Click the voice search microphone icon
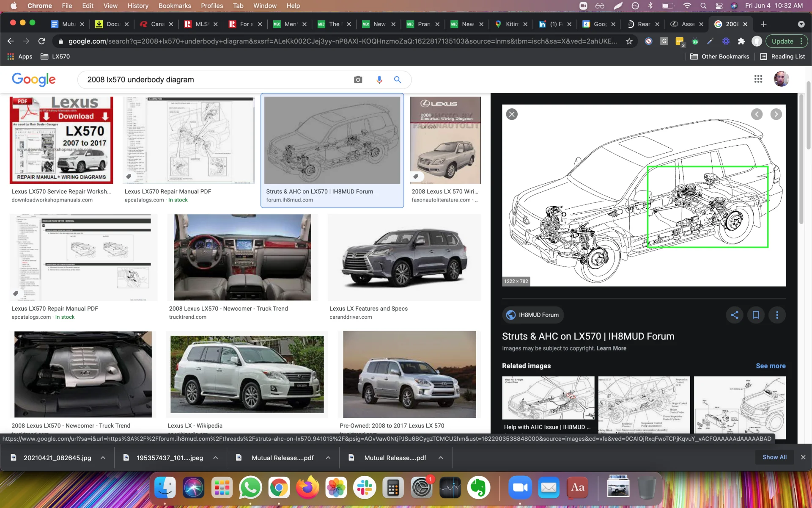This screenshot has height=508, width=812. (x=379, y=80)
